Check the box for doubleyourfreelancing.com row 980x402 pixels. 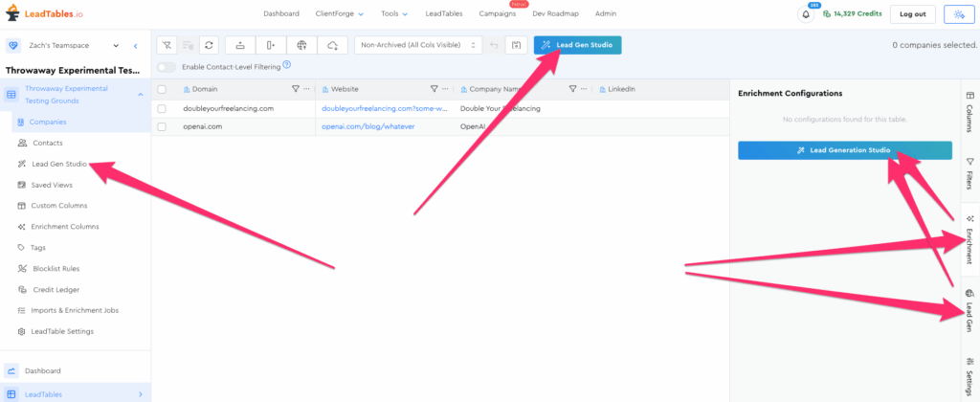click(162, 108)
